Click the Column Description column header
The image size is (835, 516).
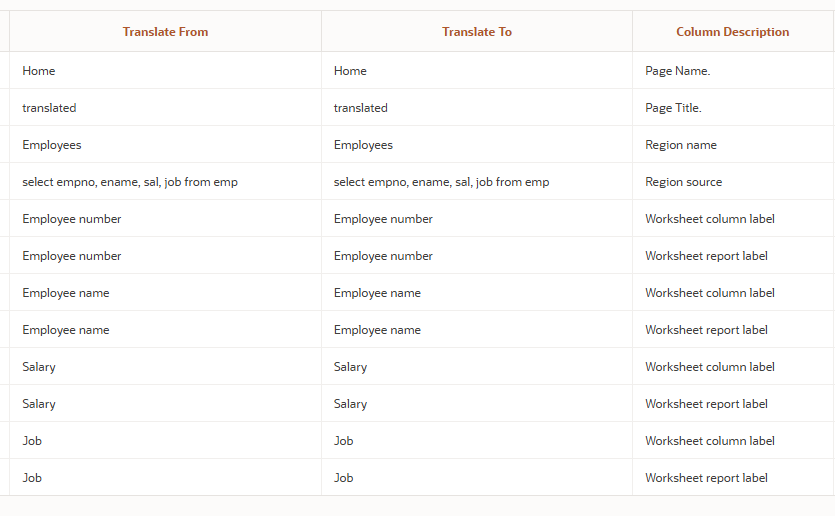[732, 32]
